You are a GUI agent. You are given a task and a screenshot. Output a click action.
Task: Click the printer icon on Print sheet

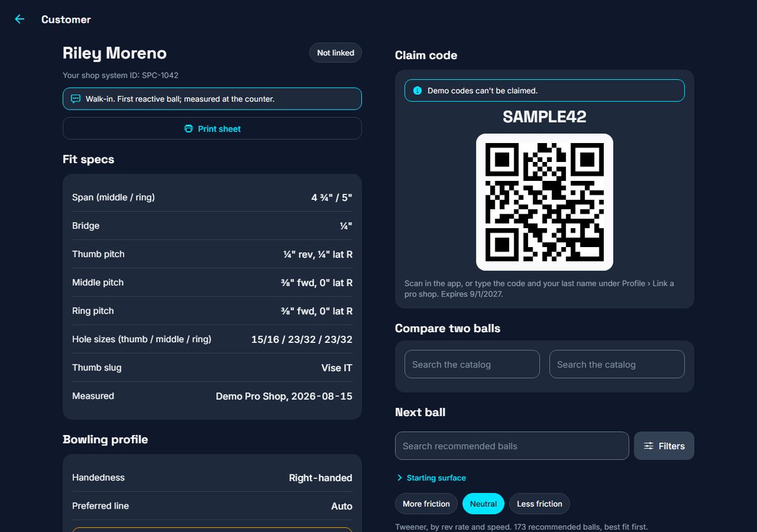(x=188, y=129)
